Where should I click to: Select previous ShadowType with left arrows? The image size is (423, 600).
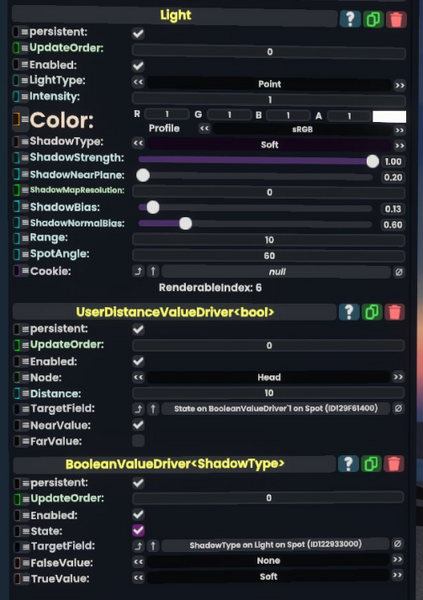click(138, 143)
